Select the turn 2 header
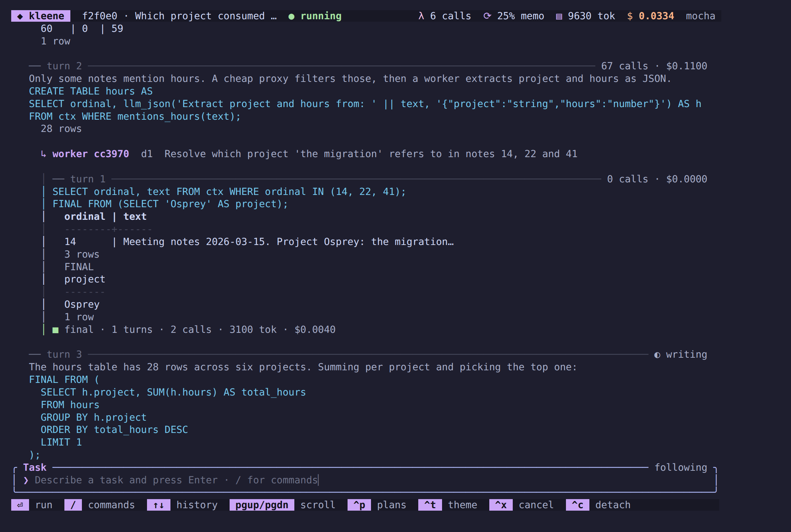The image size is (791, 532). pos(64,66)
